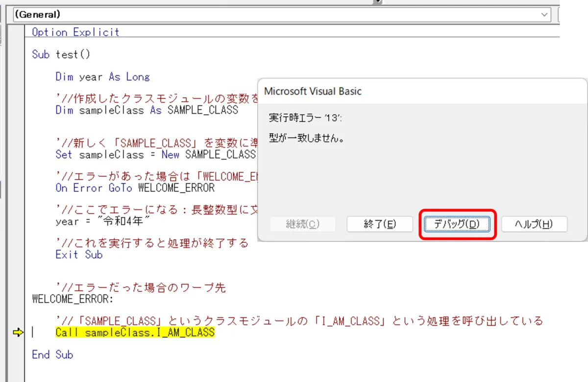Click the 型が一致しません error message text
Screen dimensions: 588x382
click(x=306, y=138)
